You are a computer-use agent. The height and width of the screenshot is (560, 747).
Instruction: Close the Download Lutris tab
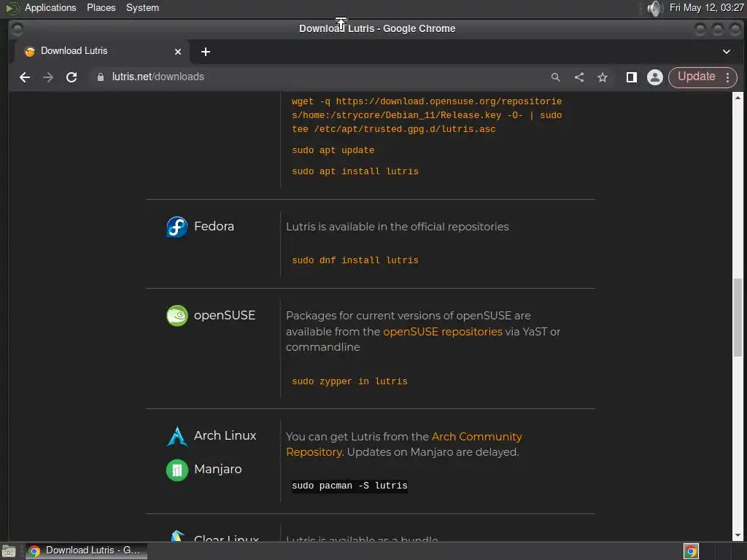178,52
